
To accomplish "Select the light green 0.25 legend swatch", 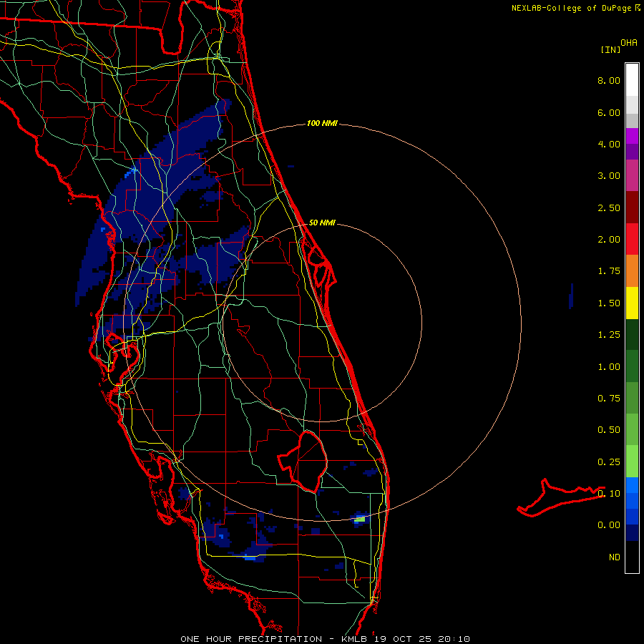I will coord(632,462).
